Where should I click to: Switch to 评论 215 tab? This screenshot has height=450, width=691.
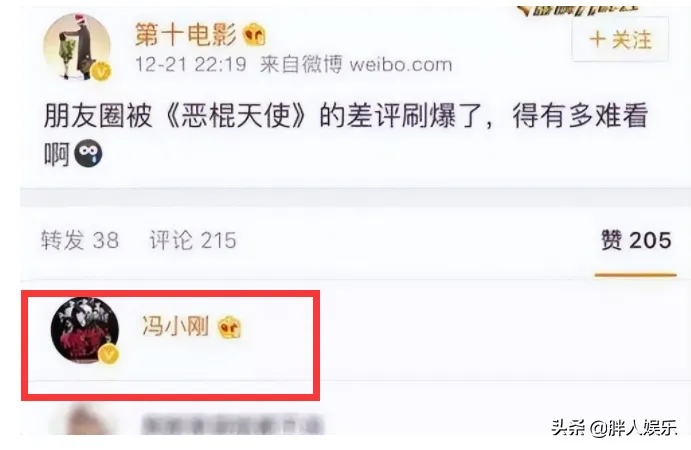point(193,241)
